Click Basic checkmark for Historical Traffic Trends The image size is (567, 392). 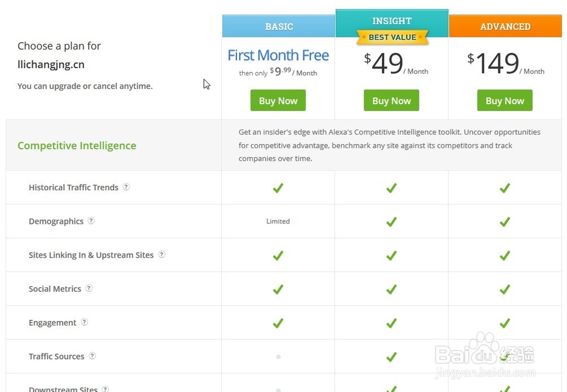[x=278, y=188]
